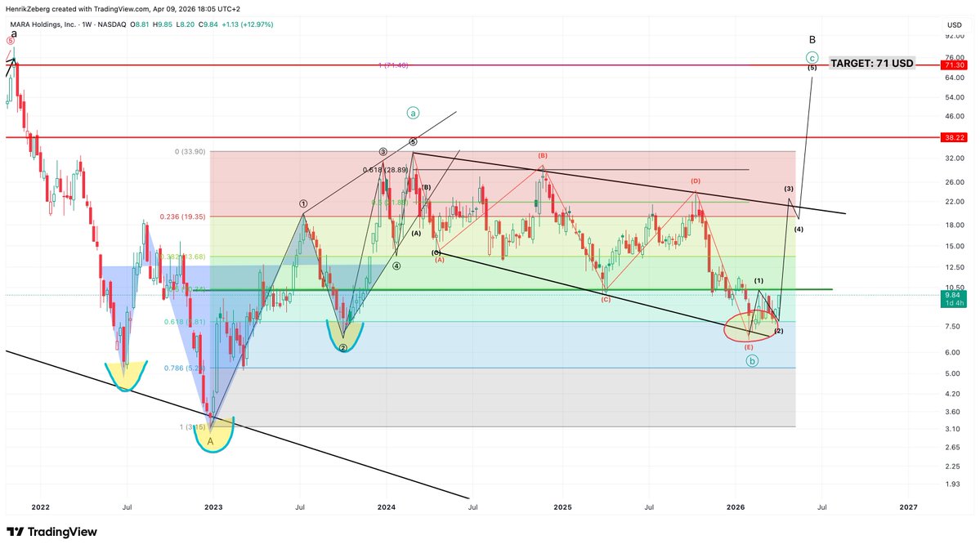The width and height of the screenshot is (980, 549).
Task: Click the 2022 label on time axis
Action: [x=41, y=507]
